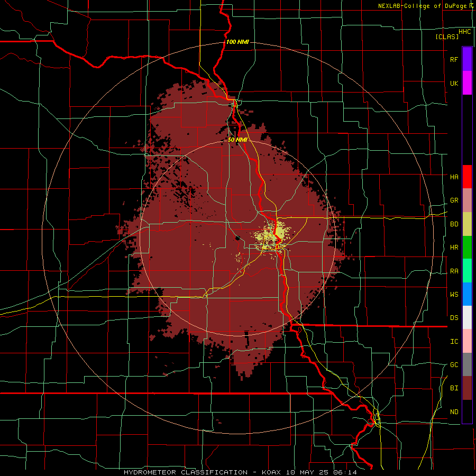476x476 pixels.
Task: Click the WS blue legend swatch
Action: (x=467, y=294)
